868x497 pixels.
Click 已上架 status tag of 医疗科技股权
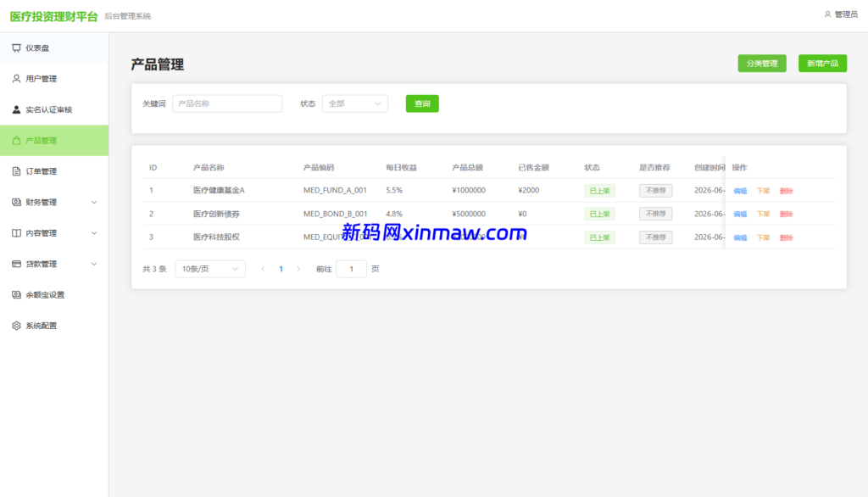[x=599, y=237]
